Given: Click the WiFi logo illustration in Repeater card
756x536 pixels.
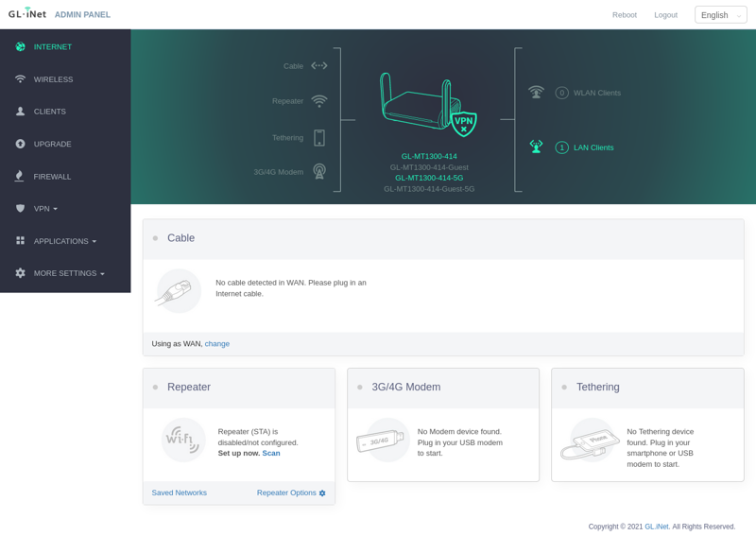Looking at the screenshot, I should [182, 440].
